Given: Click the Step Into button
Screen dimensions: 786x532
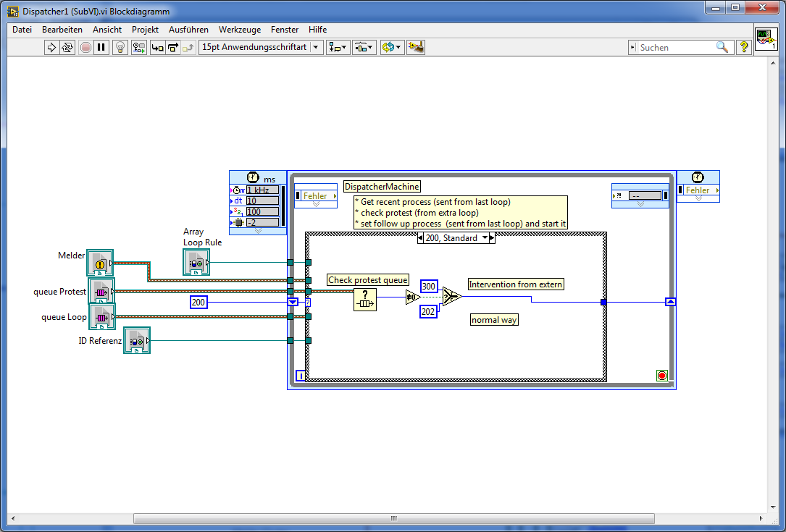Looking at the screenshot, I should (157, 47).
